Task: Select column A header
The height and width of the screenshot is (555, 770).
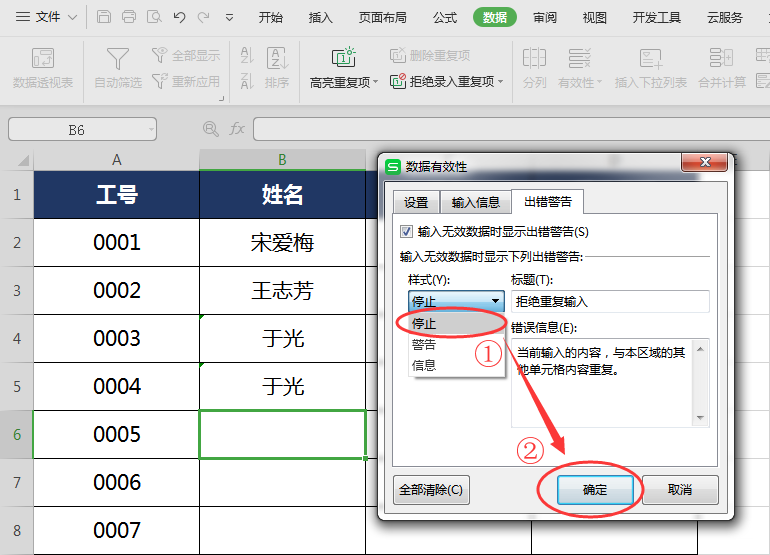Action: (x=116, y=160)
